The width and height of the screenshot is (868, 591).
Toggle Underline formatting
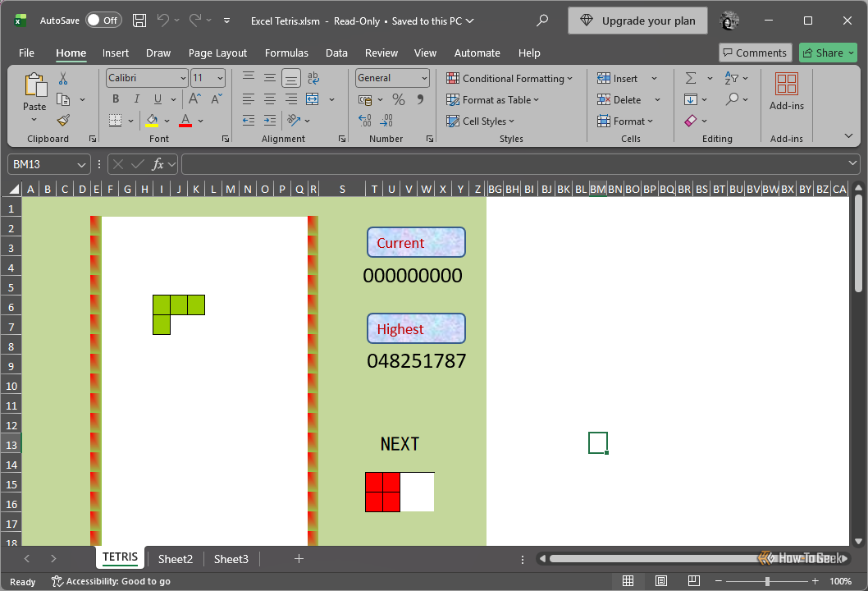point(158,99)
